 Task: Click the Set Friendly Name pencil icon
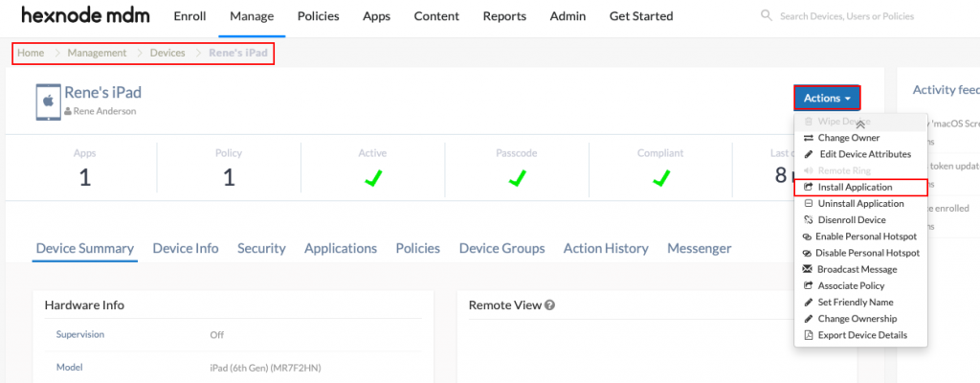[808, 303]
